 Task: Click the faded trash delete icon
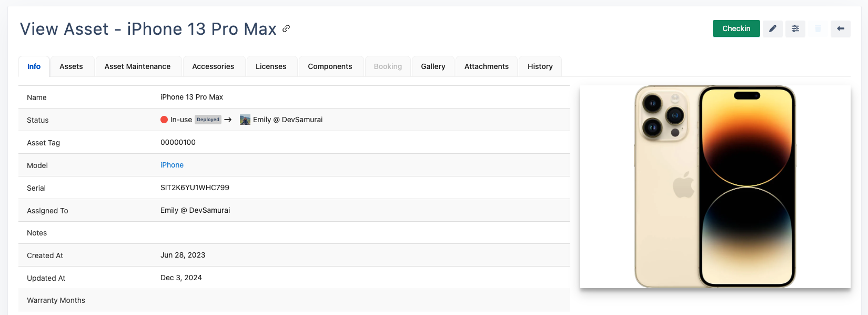point(817,28)
